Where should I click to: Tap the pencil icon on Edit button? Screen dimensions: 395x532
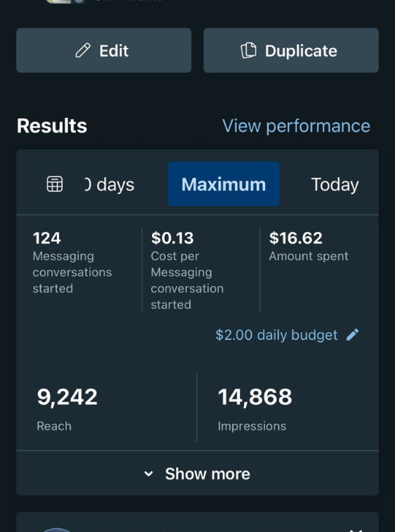point(83,51)
